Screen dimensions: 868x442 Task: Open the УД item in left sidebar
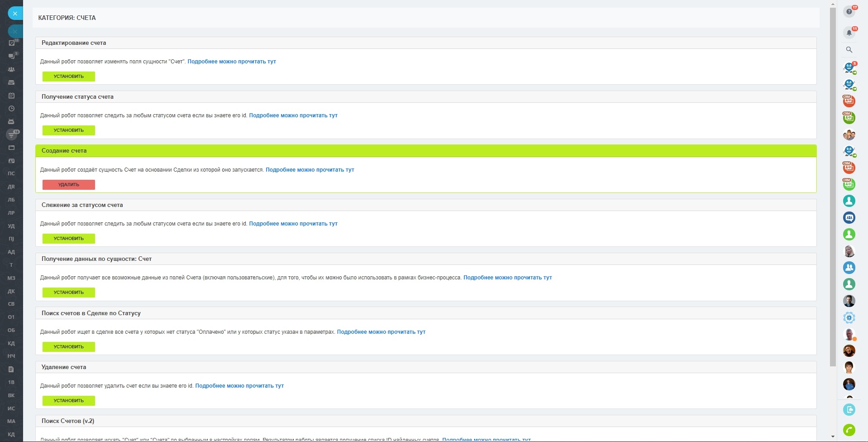point(11,226)
